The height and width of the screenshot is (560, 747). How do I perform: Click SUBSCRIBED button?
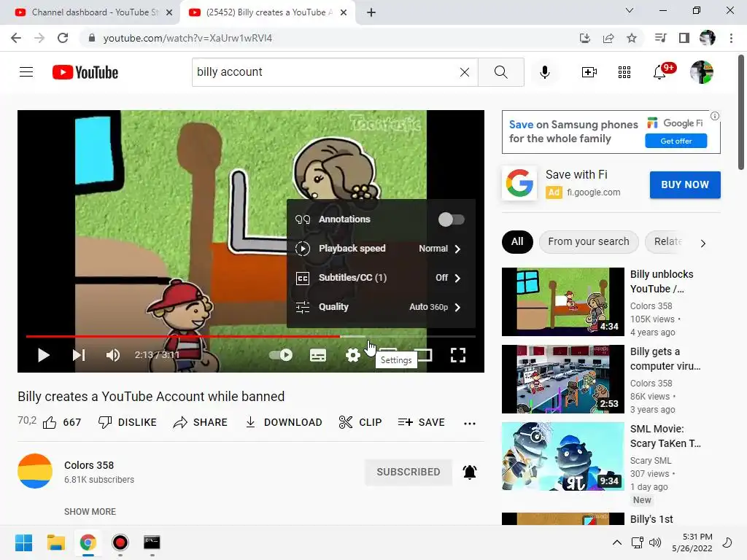409,472
